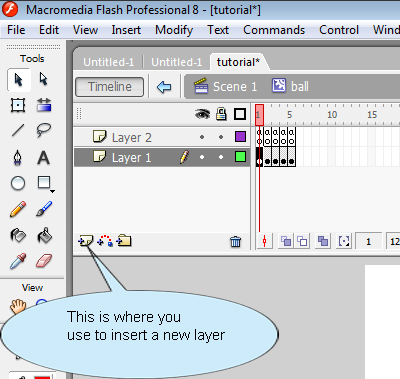The height and width of the screenshot is (379, 400).
Task: Select Layer 2 in the timeline
Action: tap(161, 137)
